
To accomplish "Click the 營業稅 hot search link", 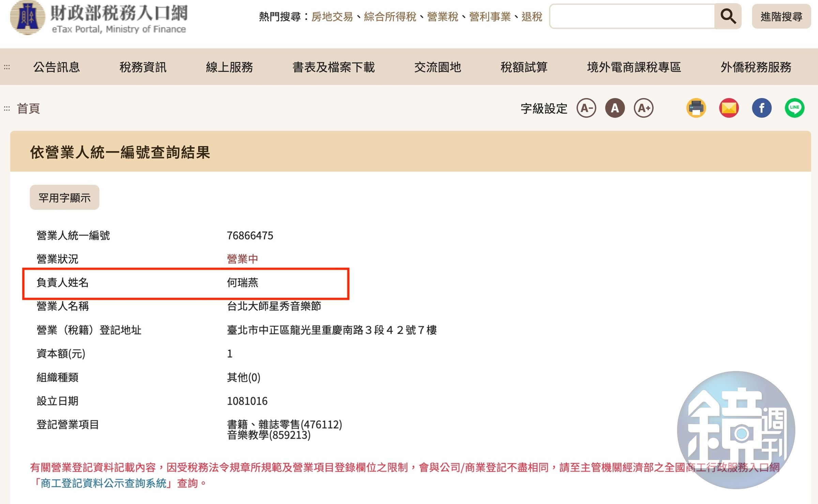I will tap(442, 16).
